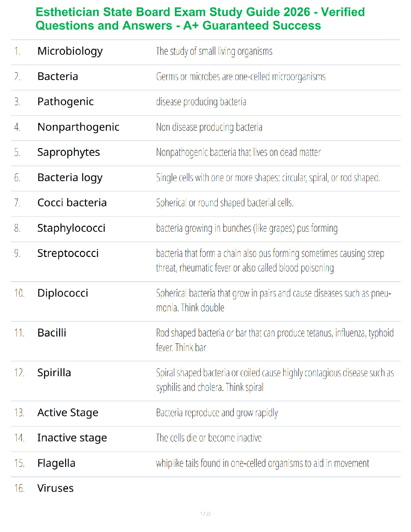411x532 pixels.
Task: Select the term Microbiology
Action: (x=70, y=51)
